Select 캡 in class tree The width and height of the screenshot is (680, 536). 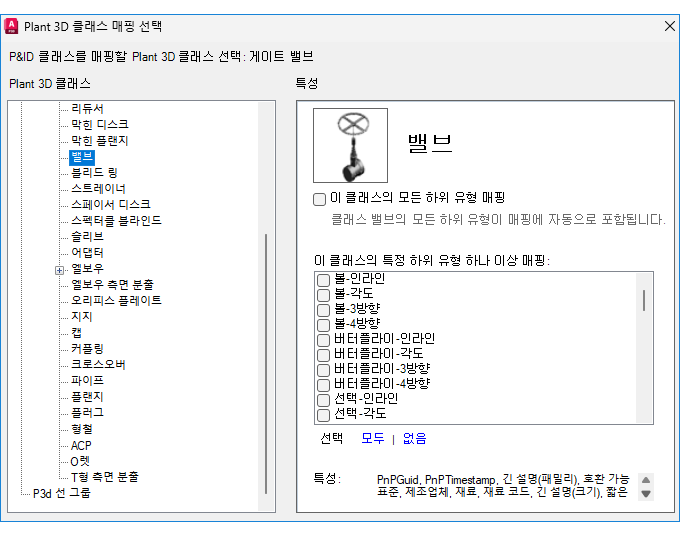[76, 333]
